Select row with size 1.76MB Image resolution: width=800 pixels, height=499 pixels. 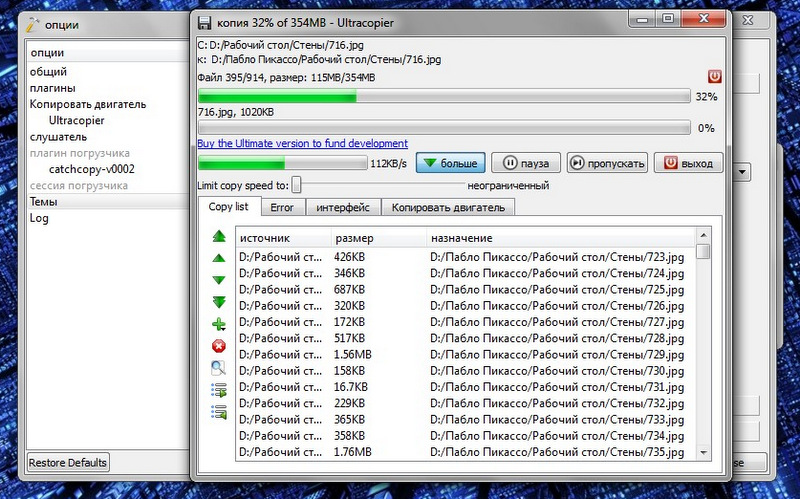pos(466,452)
